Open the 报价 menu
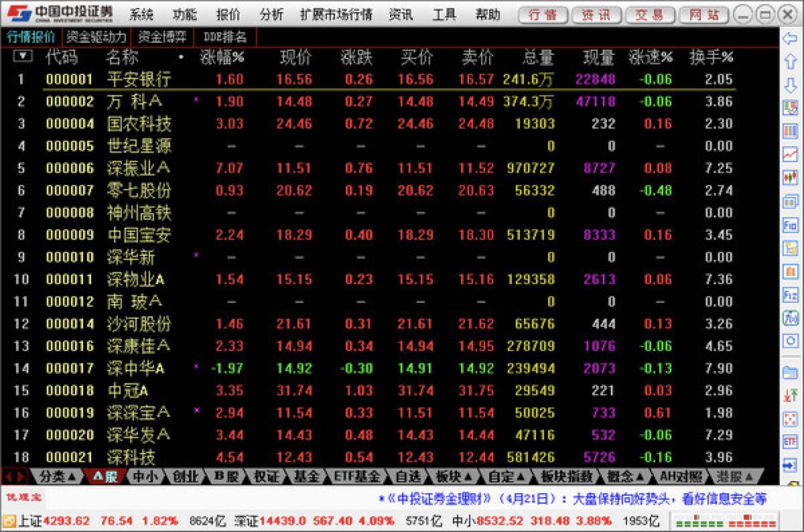This screenshot has width=804, height=532. pos(228,14)
